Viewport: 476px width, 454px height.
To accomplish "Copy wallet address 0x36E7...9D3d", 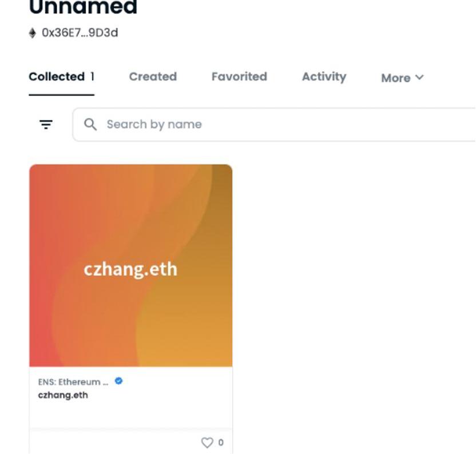I will [80, 33].
